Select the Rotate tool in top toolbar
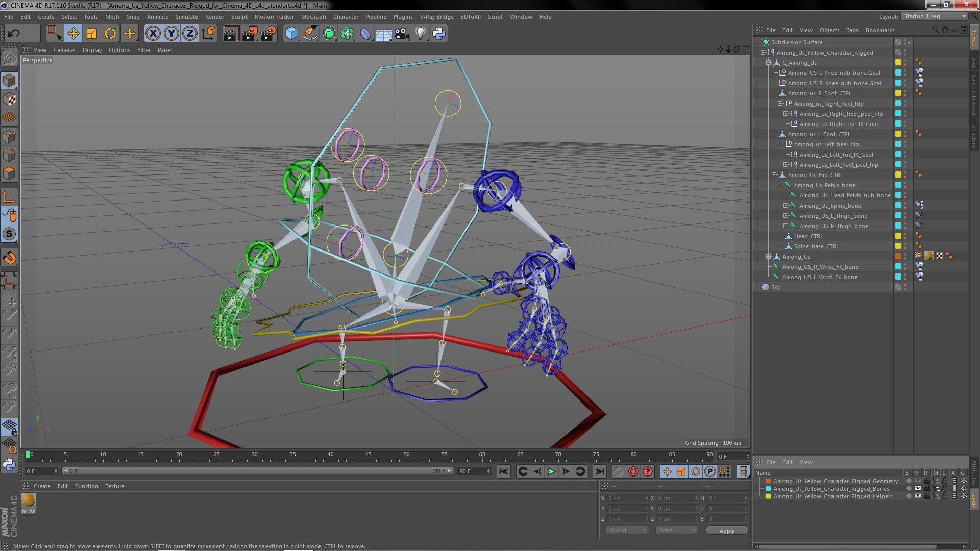This screenshot has height=551, width=980. (x=110, y=34)
